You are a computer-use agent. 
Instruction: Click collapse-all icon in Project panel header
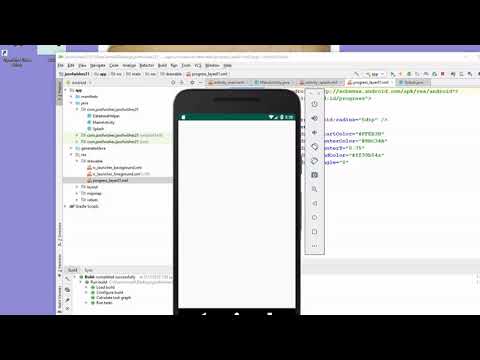182,82
